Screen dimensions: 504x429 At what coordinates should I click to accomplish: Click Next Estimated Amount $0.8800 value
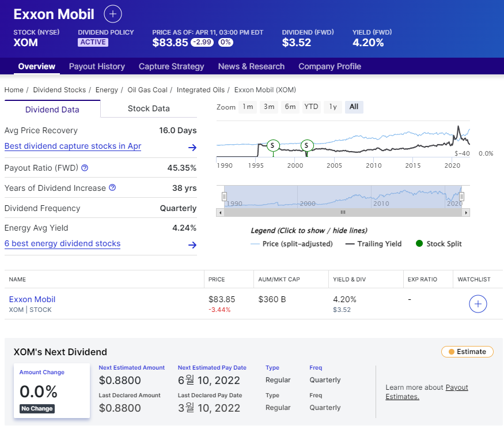(120, 381)
